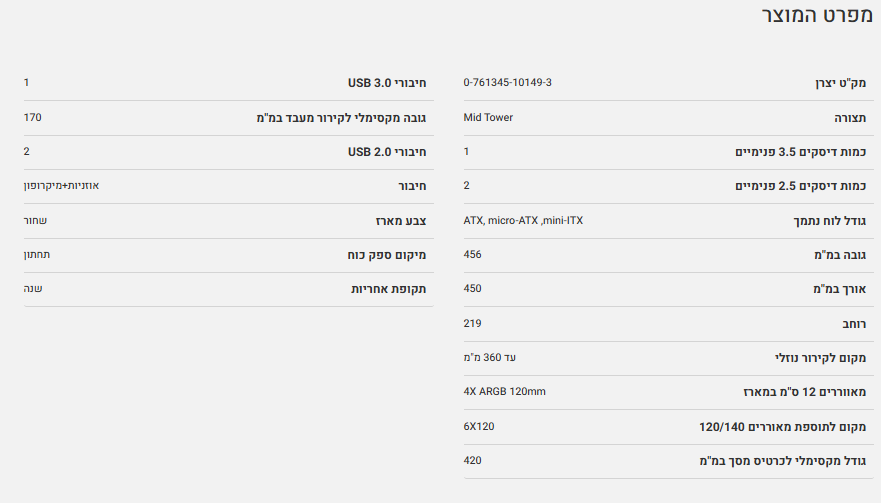Click the max graphics card size 420
The height and width of the screenshot is (503, 881).
pos(473,460)
